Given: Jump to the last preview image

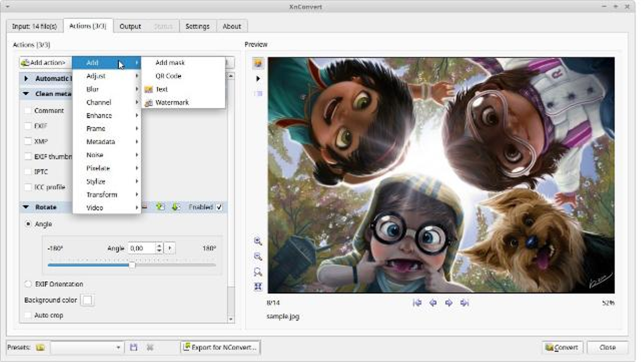Looking at the screenshot, I should pos(465,303).
